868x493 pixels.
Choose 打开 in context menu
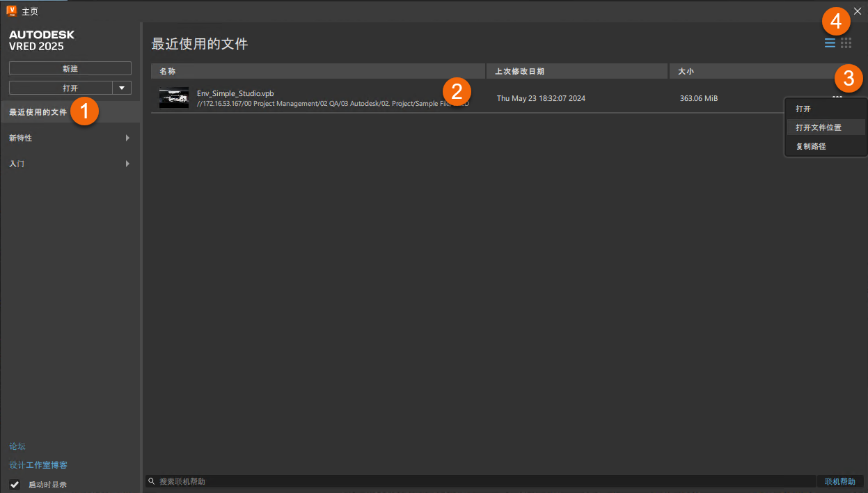(826, 109)
